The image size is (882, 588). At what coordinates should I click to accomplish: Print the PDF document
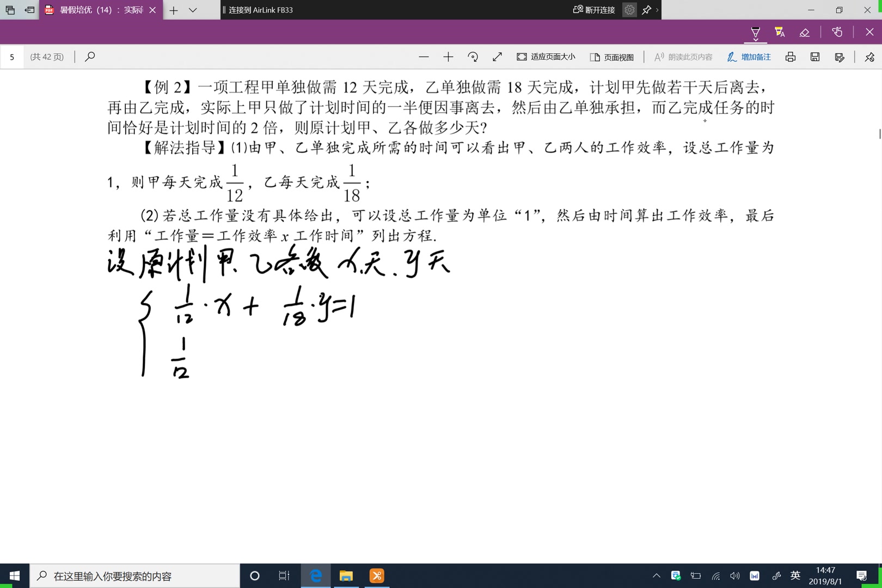(x=790, y=57)
